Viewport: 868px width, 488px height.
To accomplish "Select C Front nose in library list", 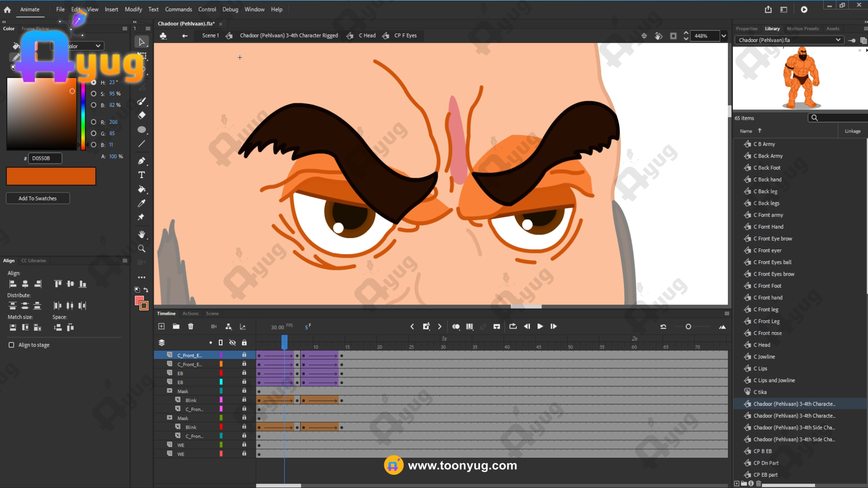I will pyautogui.click(x=769, y=333).
